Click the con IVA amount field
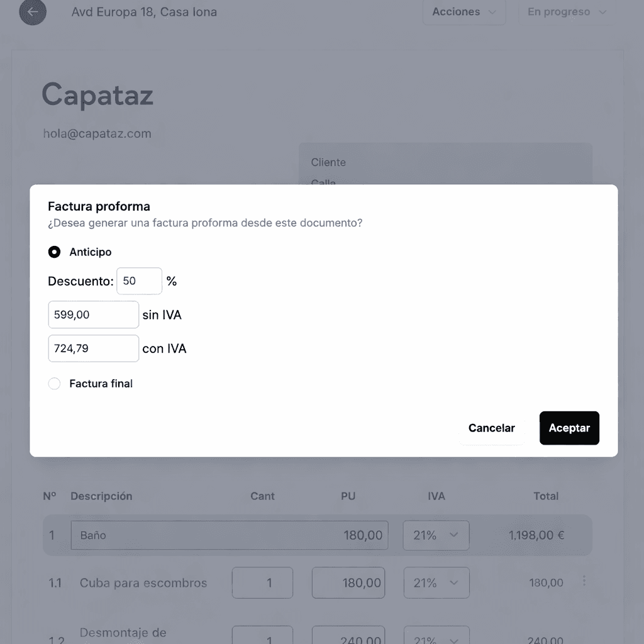The width and height of the screenshot is (644, 644). 93,348
